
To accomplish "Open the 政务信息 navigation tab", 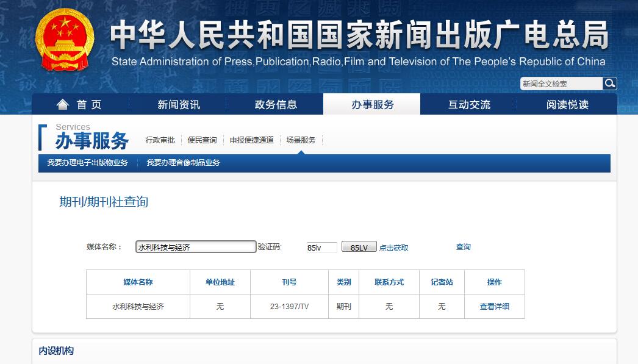I will (276, 105).
